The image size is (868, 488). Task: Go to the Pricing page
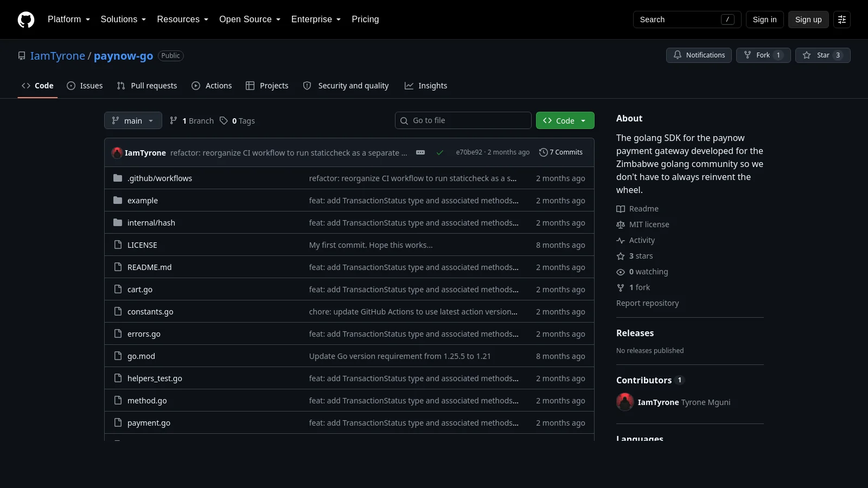point(365,20)
